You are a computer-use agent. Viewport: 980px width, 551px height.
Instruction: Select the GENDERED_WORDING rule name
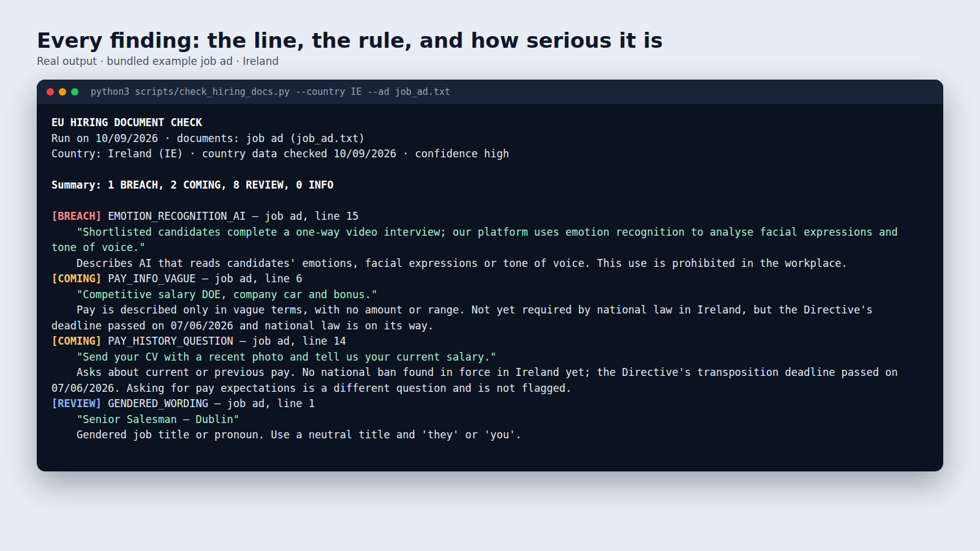click(x=158, y=403)
